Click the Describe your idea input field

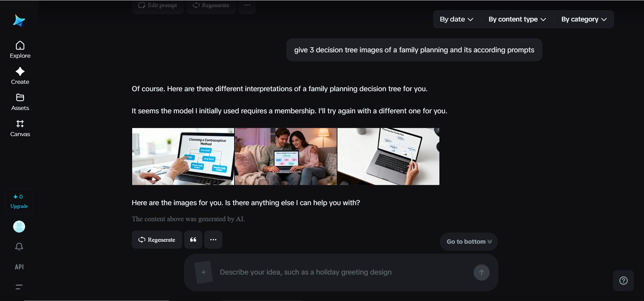tap(342, 272)
